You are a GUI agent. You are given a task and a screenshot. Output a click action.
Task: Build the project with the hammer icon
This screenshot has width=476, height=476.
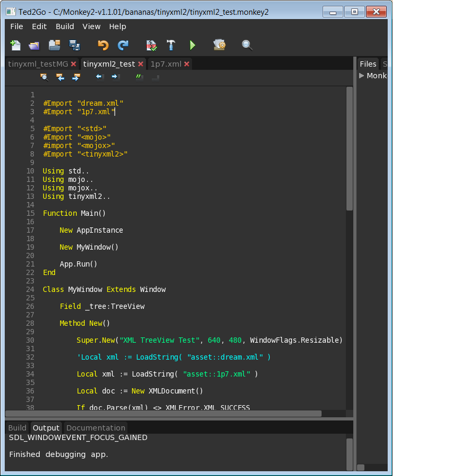click(171, 45)
